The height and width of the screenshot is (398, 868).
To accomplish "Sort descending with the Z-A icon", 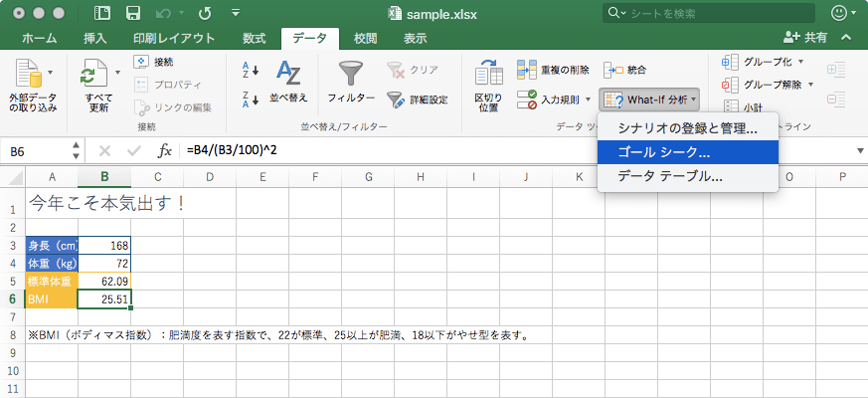I will [x=251, y=99].
